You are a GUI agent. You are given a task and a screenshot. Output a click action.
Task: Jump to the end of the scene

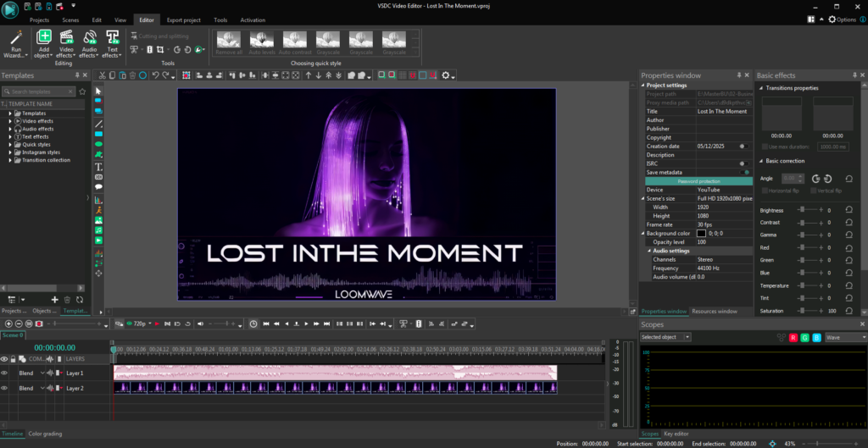(326, 324)
